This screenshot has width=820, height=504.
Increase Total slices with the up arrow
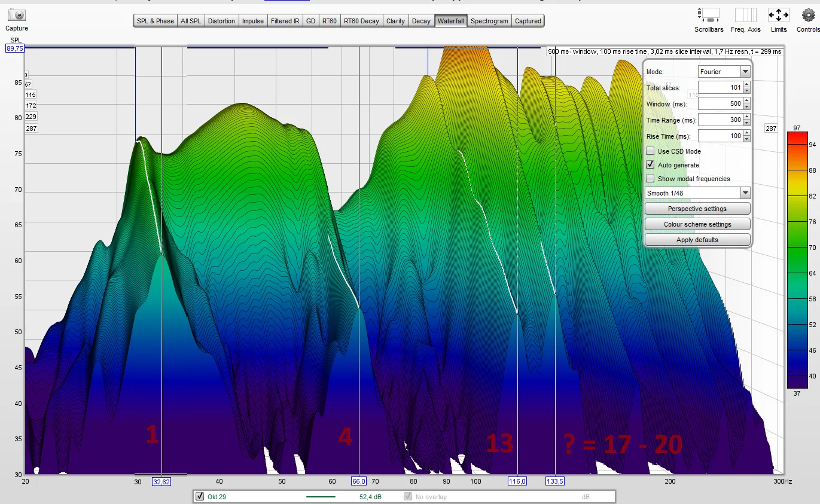746,85
